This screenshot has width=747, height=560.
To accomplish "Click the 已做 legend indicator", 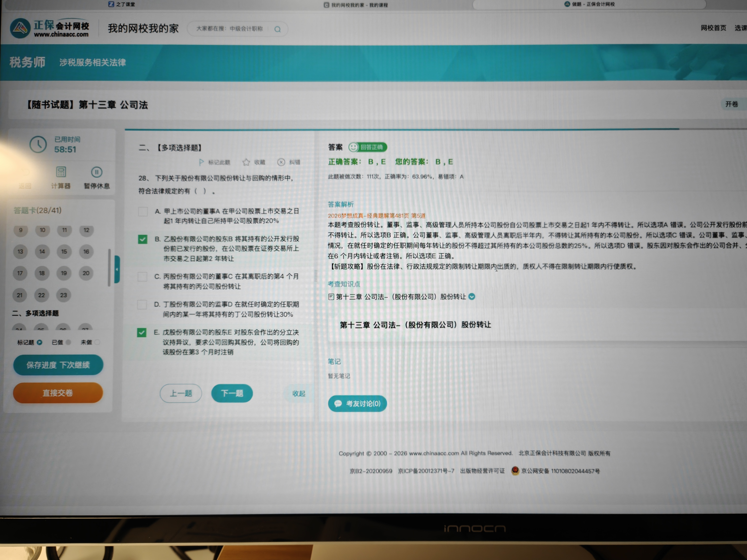I will [68, 342].
